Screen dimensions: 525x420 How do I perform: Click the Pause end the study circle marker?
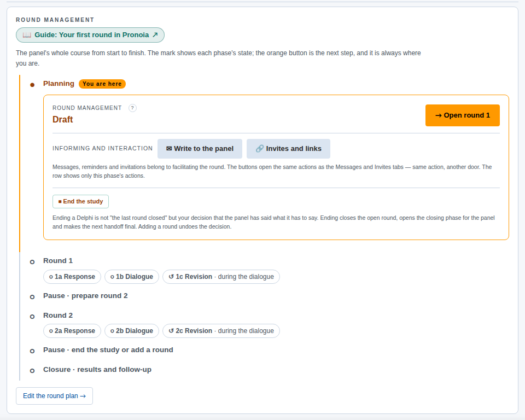32,351
